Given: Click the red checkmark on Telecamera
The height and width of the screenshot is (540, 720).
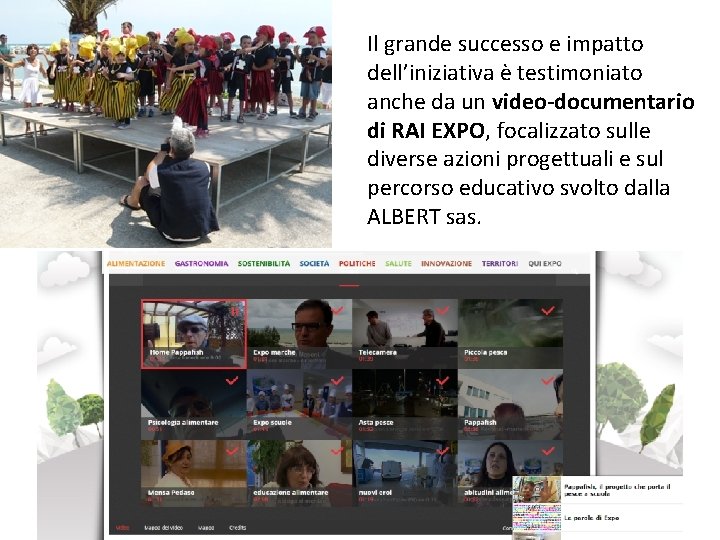Looking at the screenshot, I should coord(443,311).
